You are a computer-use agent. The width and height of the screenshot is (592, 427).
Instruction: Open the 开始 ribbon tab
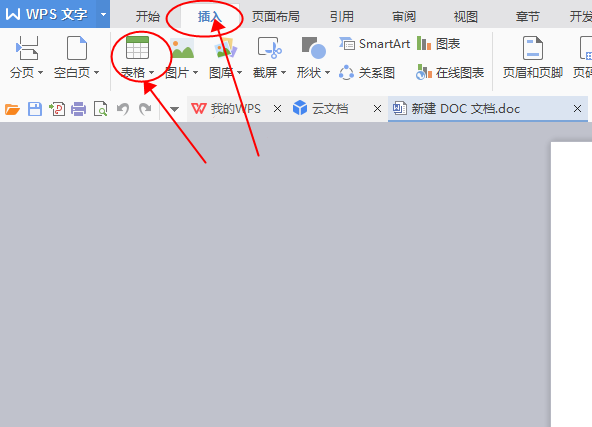click(148, 17)
